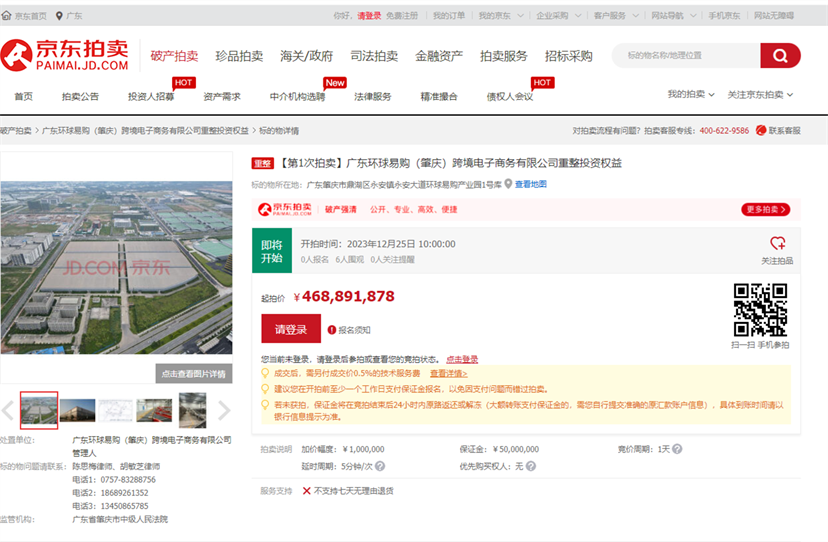The width and height of the screenshot is (828, 542).
Task: Go to 债权人会议 tab
Action: point(510,96)
